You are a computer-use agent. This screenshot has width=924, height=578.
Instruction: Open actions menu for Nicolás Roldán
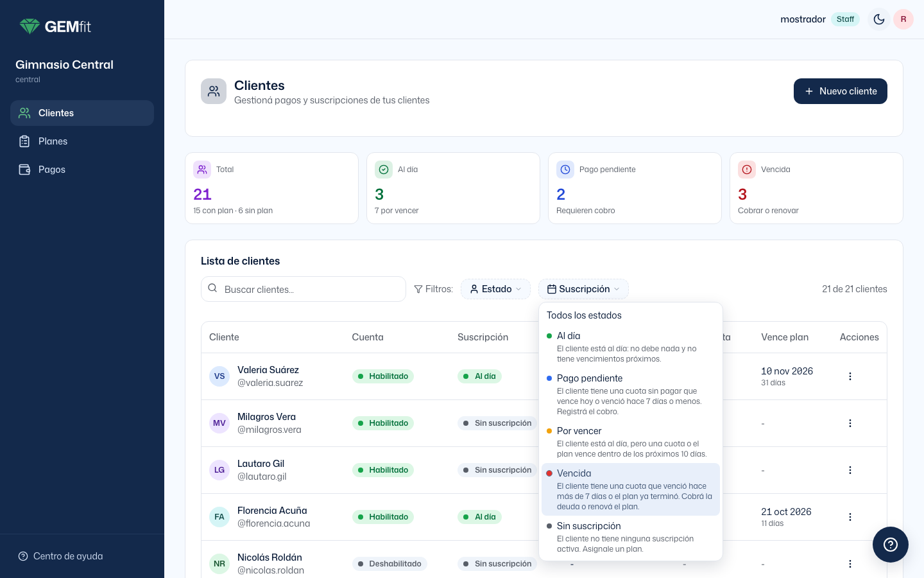[850, 564]
